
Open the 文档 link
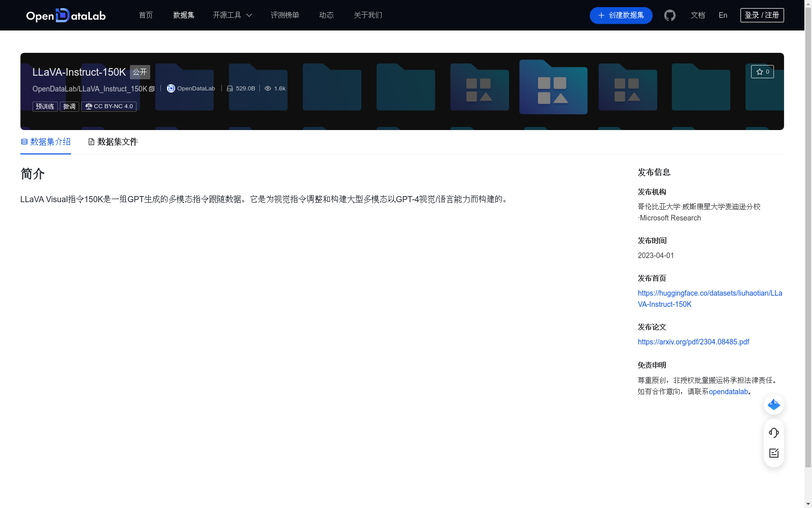(x=698, y=15)
